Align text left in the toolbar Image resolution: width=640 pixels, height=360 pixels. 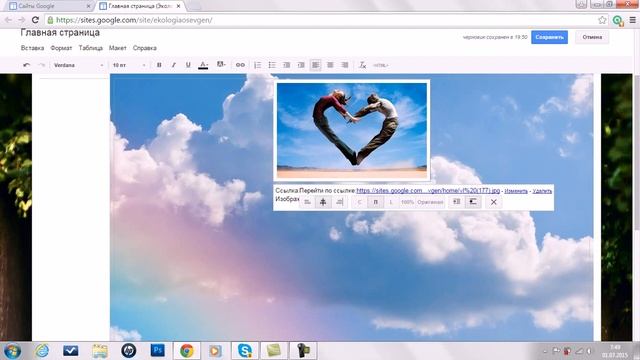(x=316, y=65)
